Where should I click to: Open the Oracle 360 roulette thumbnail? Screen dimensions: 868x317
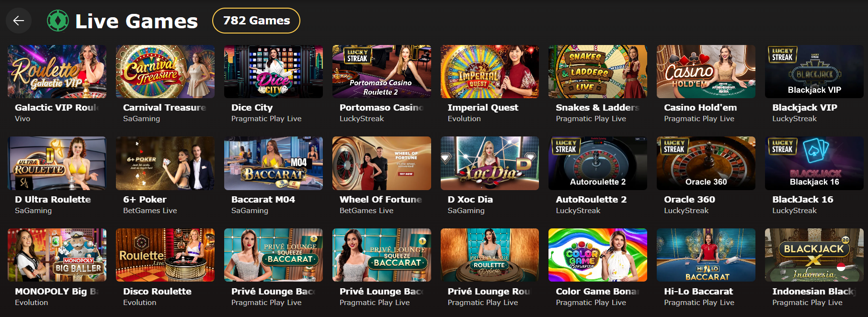click(706, 163)
